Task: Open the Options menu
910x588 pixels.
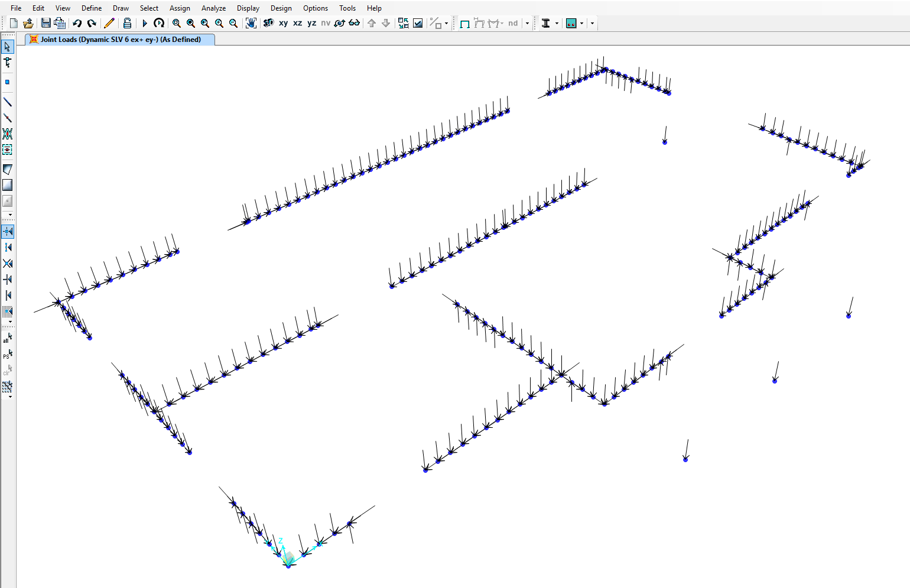Action: pyautogui.click(x=316, y=8)
